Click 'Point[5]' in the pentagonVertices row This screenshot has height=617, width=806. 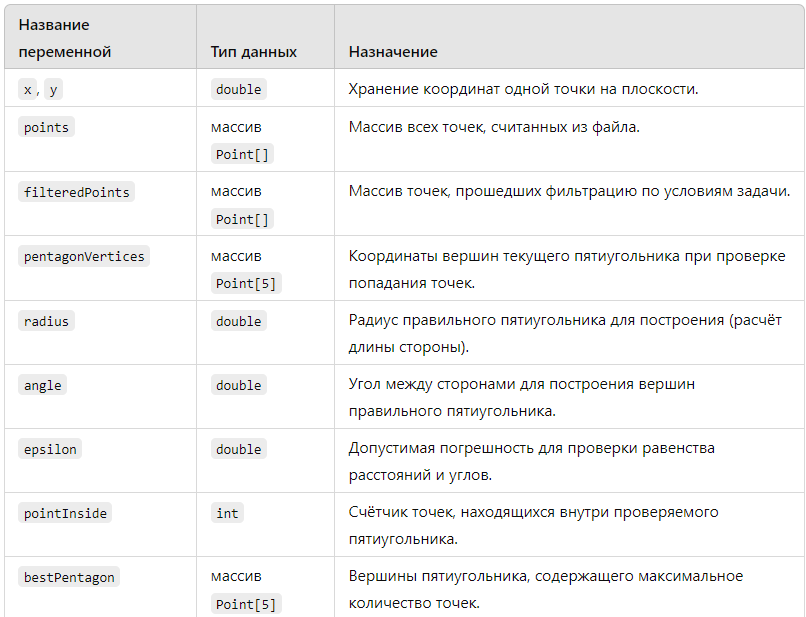[x=246, y=283]
